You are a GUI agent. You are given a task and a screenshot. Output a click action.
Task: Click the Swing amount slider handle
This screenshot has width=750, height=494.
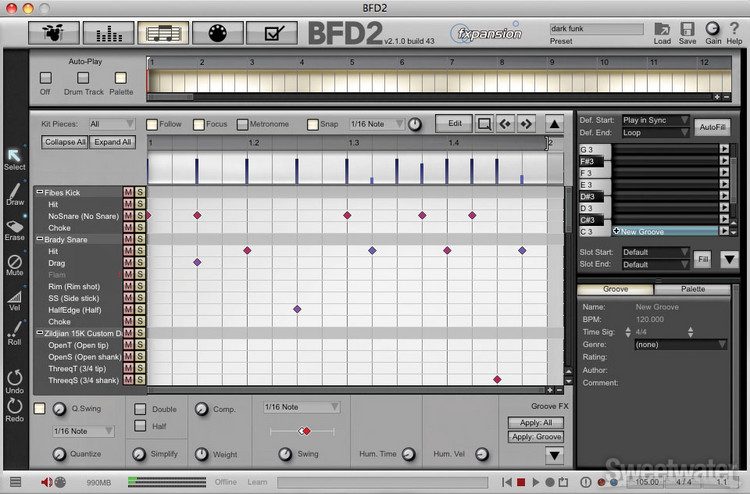pos(305,431)
